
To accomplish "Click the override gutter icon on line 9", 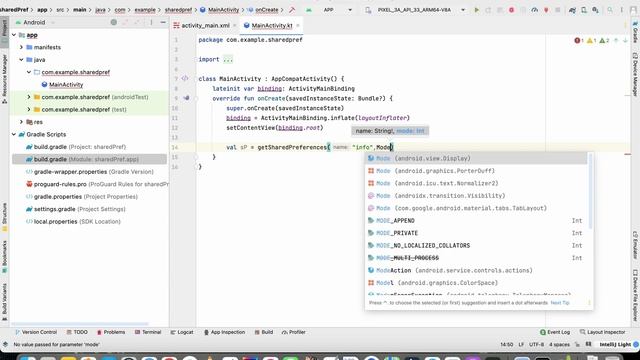I will point(186,98).
